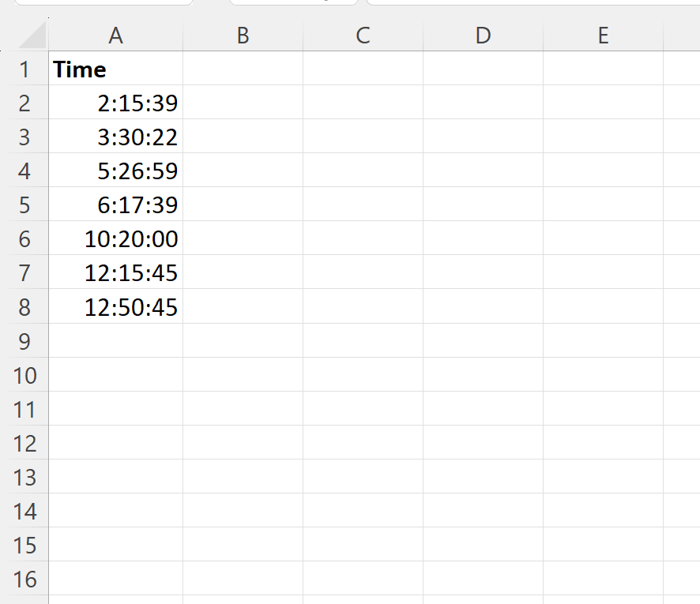This screenshot has height=604, width=700.
Task: Select cell containing 3:30:22
Action: point(115,136)
